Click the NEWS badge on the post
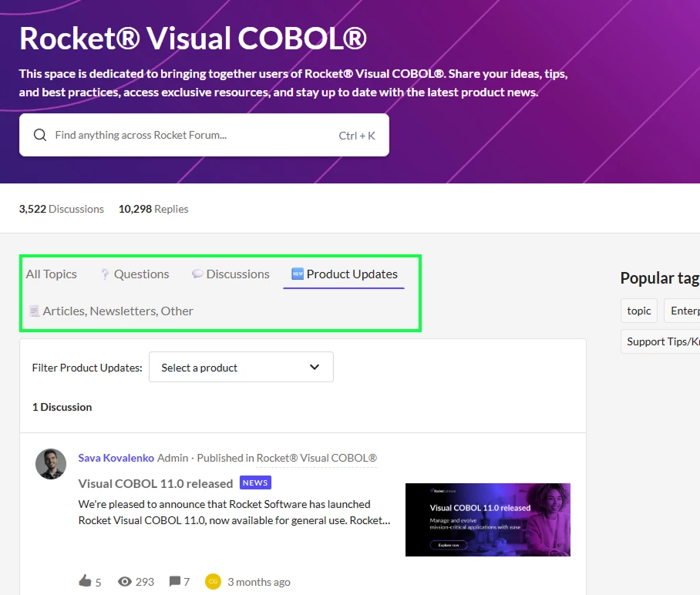The width and height of the screenshot is (700, 595). [x=255, y=482]
